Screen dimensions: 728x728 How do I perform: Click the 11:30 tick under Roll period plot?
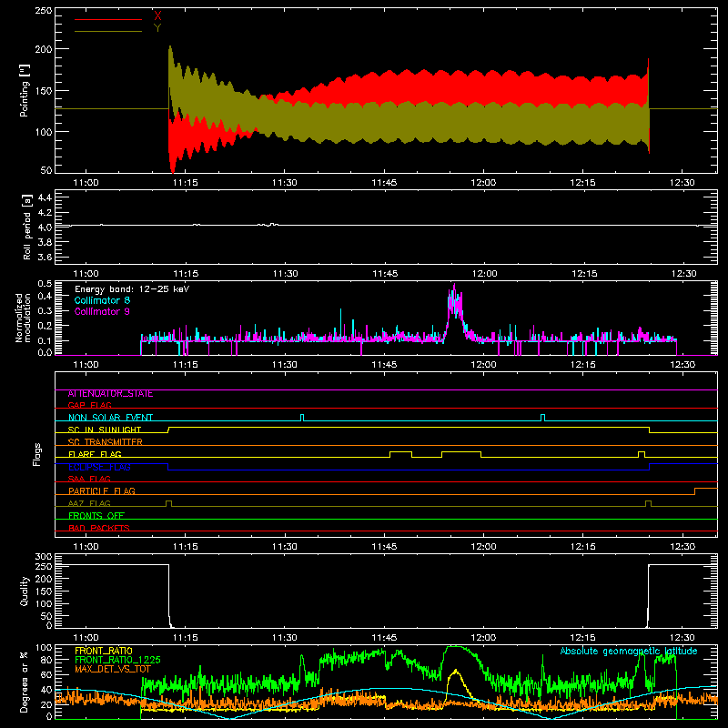(285, 274)
